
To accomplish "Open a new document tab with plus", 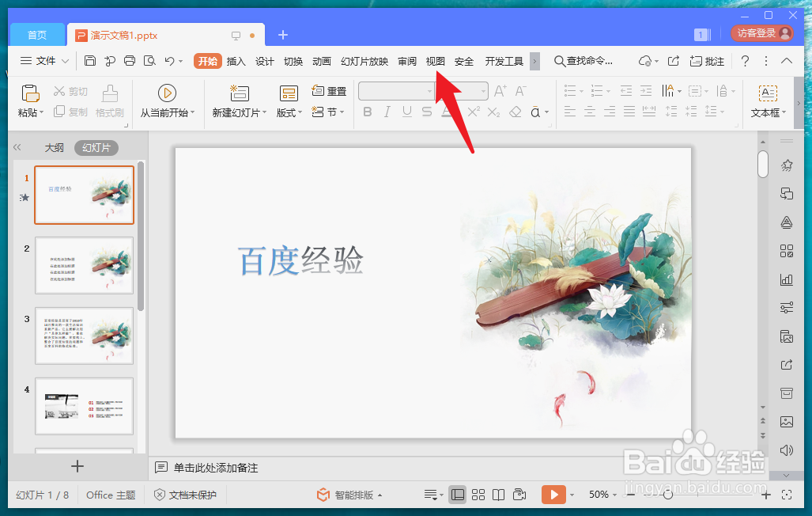I will pyautogui.click(x=283, y=35).
